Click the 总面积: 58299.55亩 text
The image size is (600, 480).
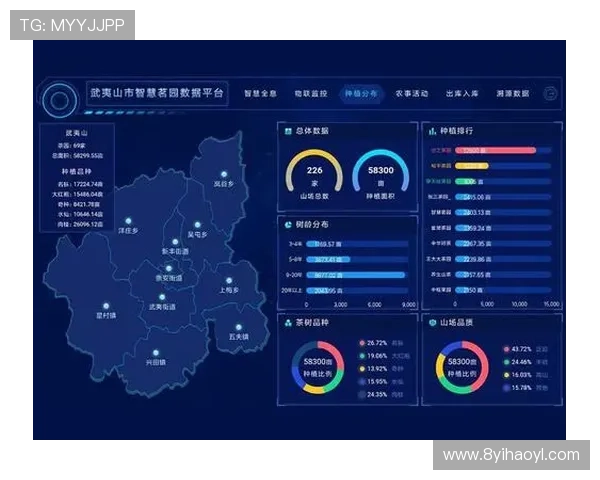[78, 156]
